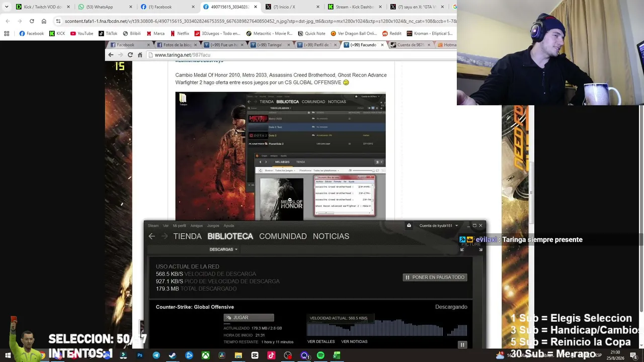Open the Ver menu in Steam
Screen dimensions: 644x362
[166, 226]
